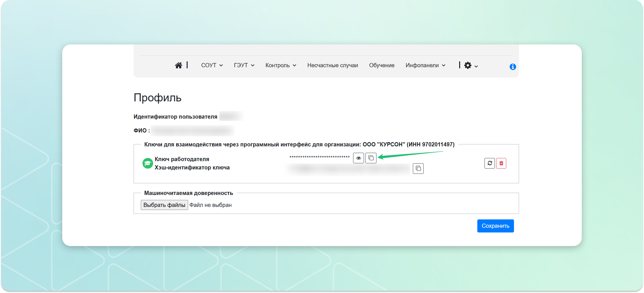Delete the employer key with trash icon

pos(501,163)
